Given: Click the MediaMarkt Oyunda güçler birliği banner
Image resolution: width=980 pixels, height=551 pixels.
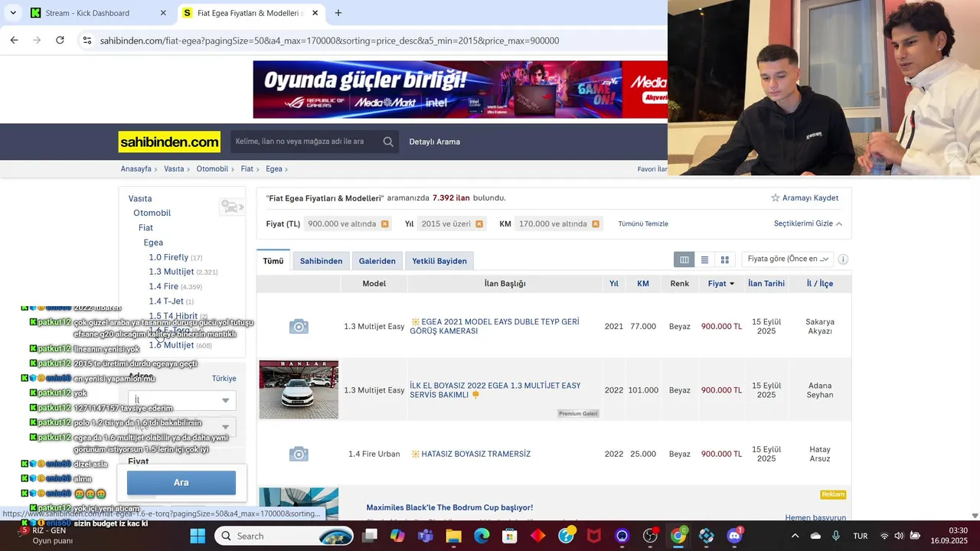Looking at the screenshot, I should click(460, 90).
